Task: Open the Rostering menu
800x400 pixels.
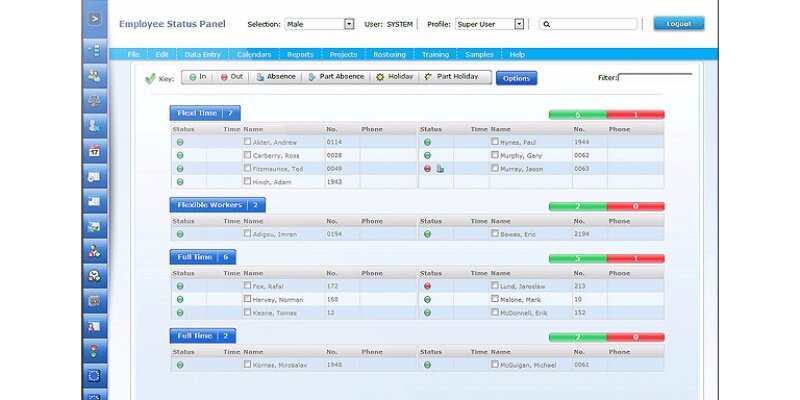Action: 389,54
